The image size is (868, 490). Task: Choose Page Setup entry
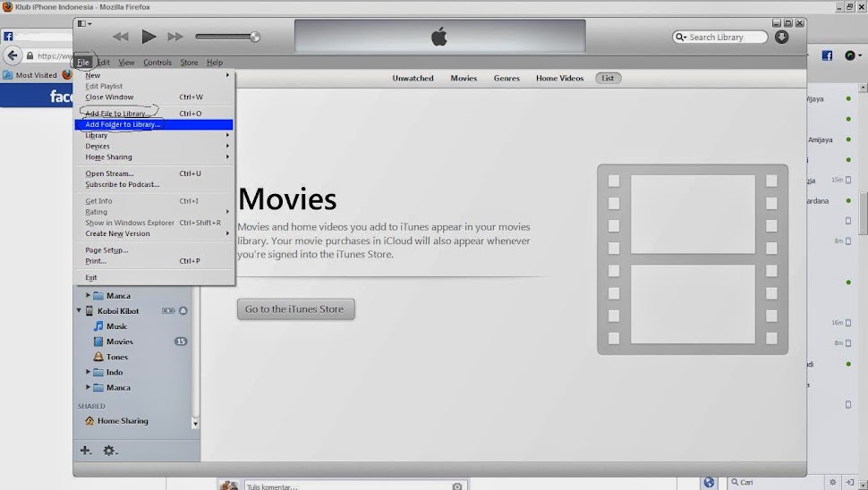click(x=154, y=250)
